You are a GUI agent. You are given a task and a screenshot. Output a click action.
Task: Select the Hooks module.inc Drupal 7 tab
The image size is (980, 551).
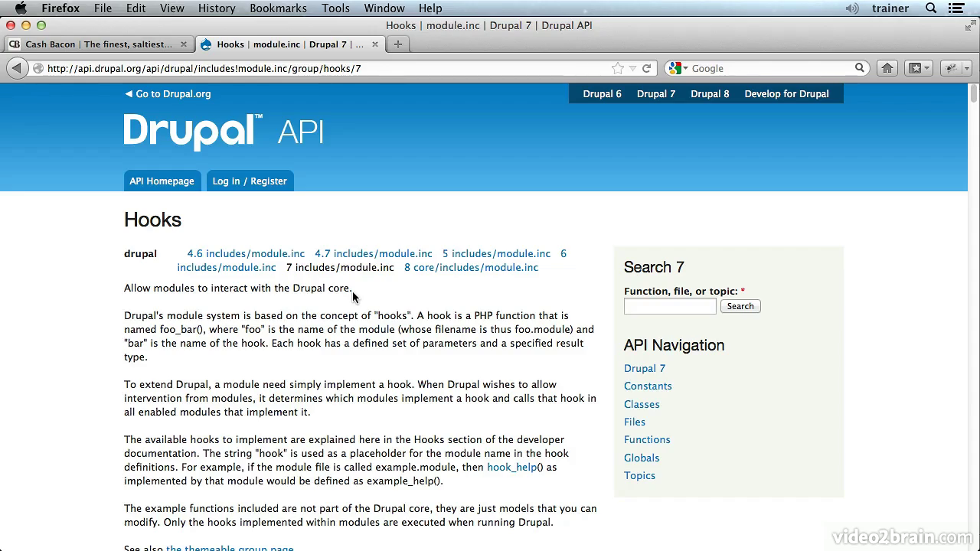[290, 44]
